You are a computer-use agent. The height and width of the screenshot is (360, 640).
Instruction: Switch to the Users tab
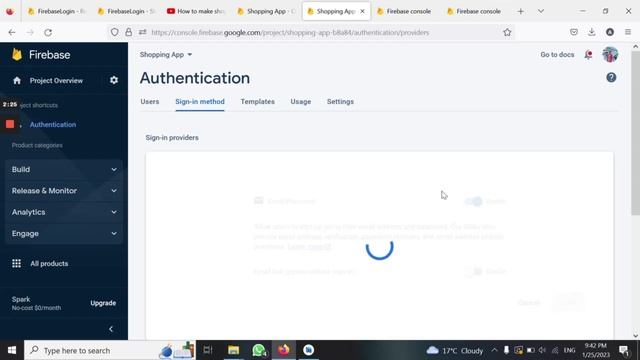click(150, 102)
